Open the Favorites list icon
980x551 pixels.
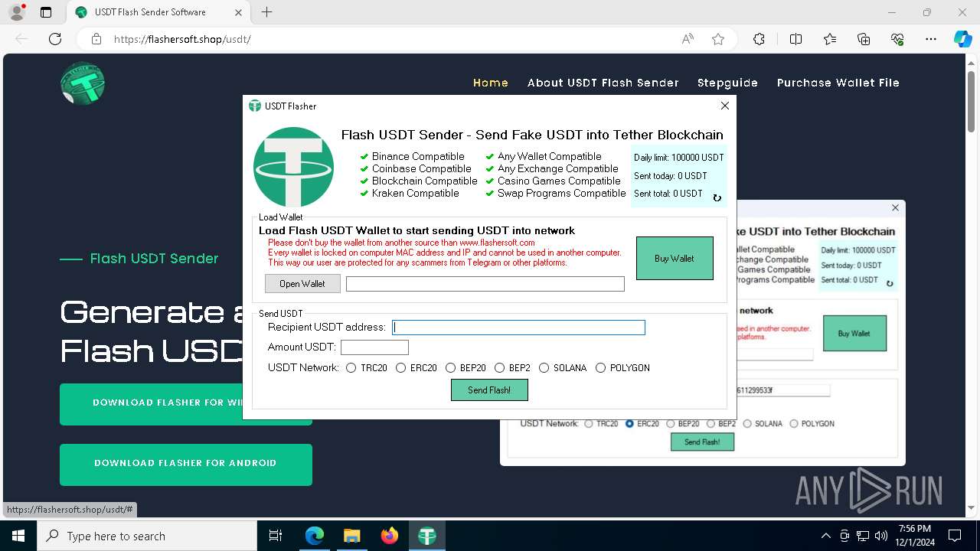(830, 39)
